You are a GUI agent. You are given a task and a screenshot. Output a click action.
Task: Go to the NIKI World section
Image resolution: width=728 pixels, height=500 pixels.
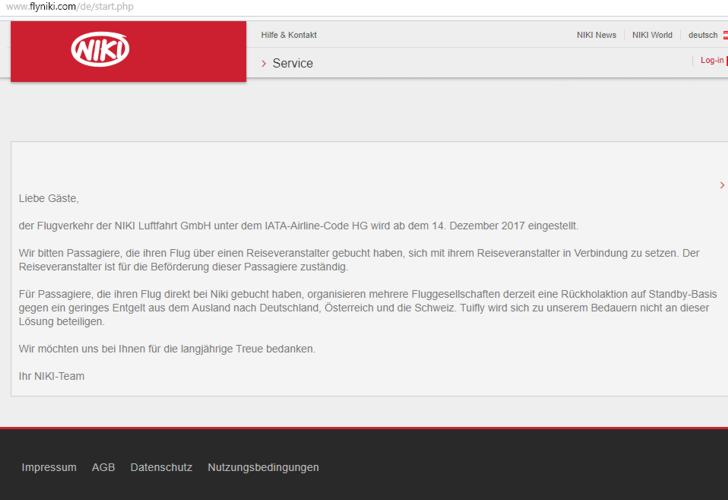(652, 35)
